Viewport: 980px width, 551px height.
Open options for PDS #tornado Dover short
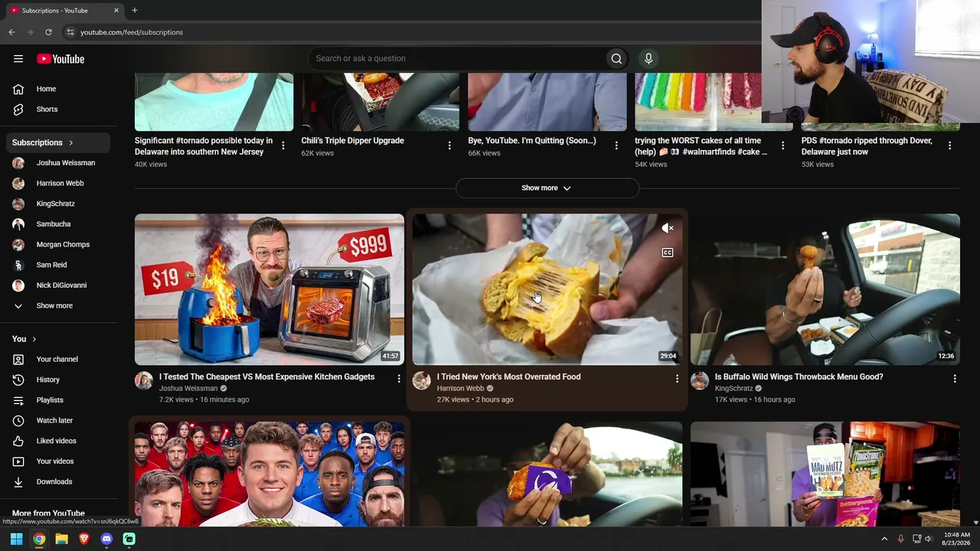click(x=949, y=145)
